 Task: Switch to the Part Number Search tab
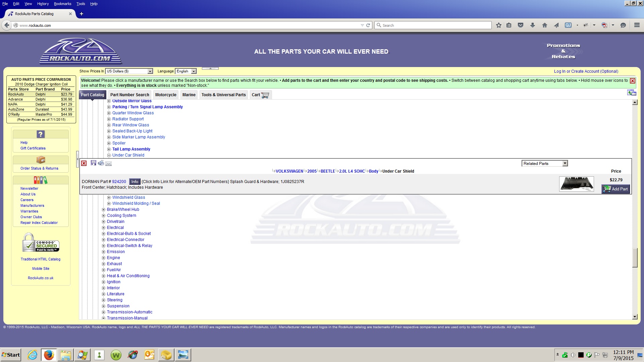pyautogui.click(x=129, y=95)
